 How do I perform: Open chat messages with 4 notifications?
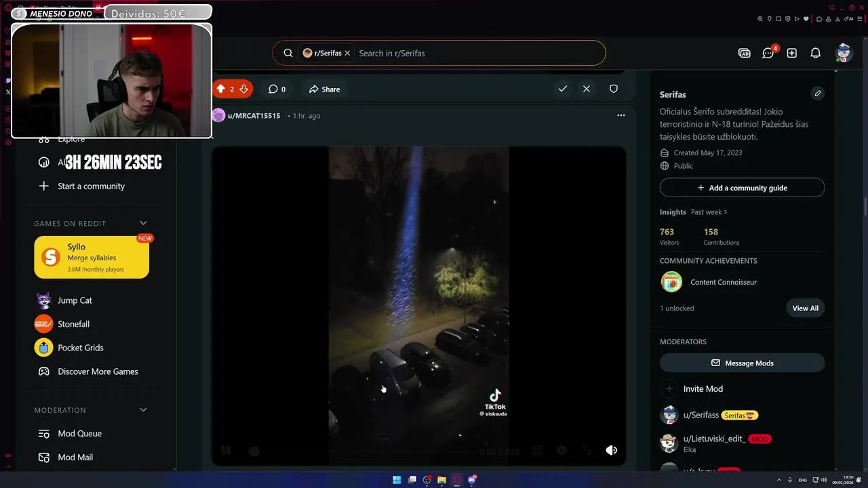pyautogui.click(x=768, y=53)
